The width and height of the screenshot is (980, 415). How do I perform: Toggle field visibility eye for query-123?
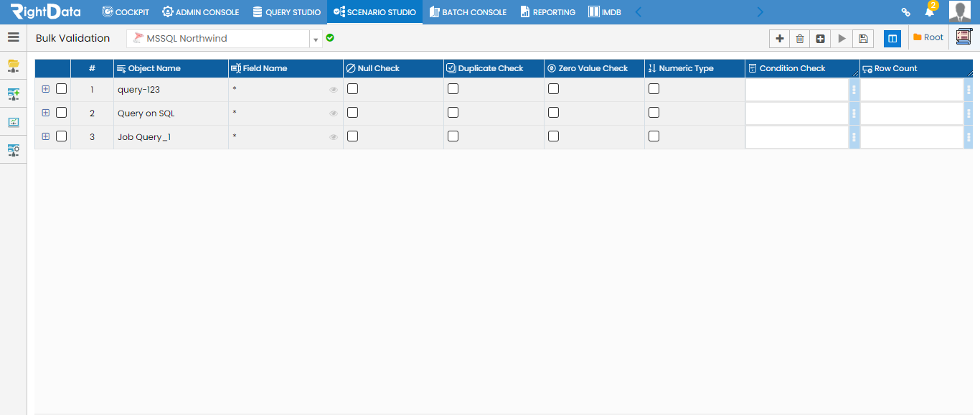click(334, 90)
